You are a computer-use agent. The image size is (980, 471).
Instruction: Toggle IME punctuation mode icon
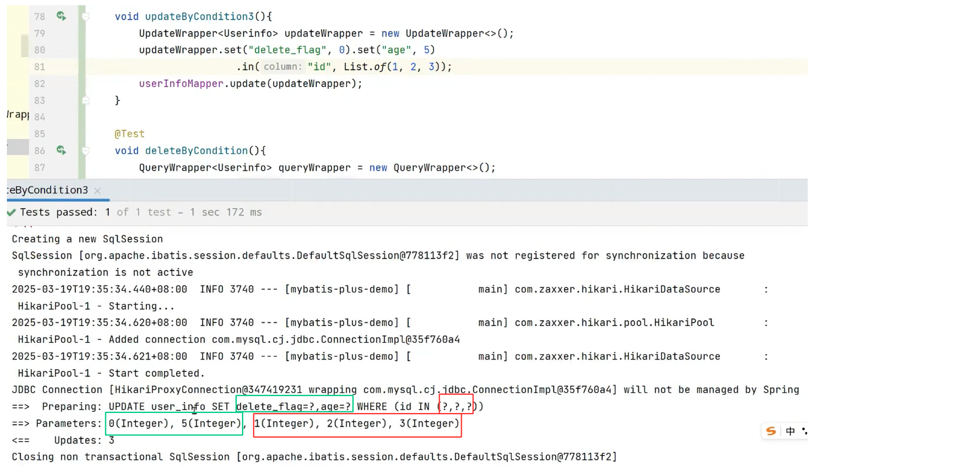pos(804,431)
